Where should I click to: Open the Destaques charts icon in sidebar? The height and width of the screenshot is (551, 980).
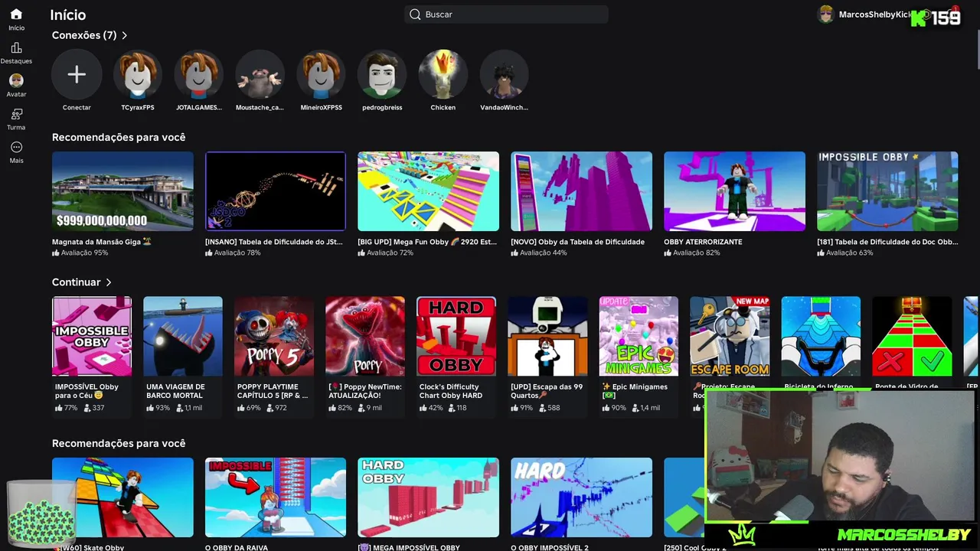(16, 47)
